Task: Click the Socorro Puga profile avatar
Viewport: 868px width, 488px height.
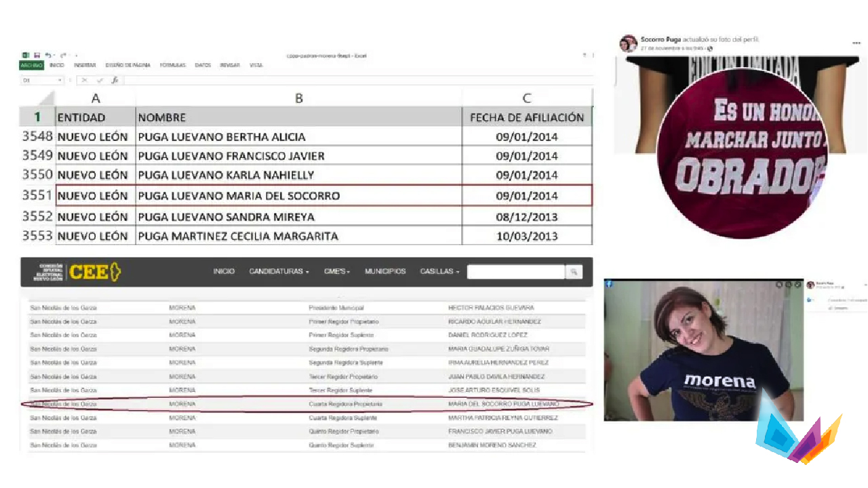Action: coord(628,44)
